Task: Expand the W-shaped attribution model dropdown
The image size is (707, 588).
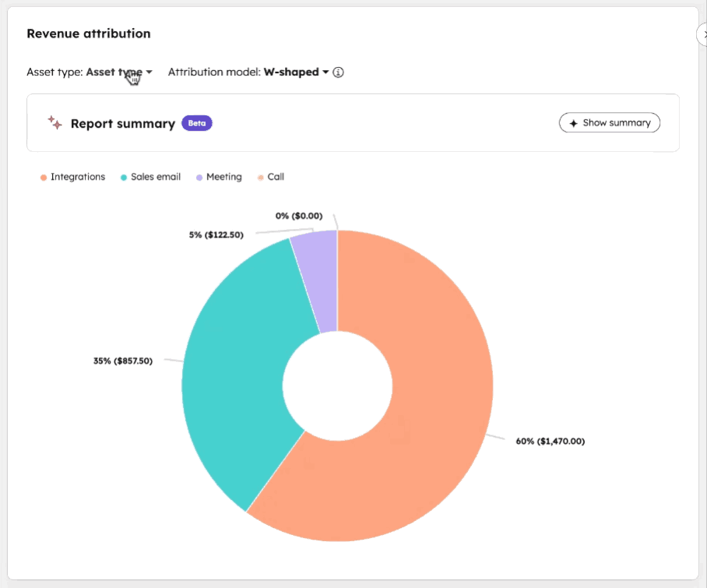Action: coord(296,72)
